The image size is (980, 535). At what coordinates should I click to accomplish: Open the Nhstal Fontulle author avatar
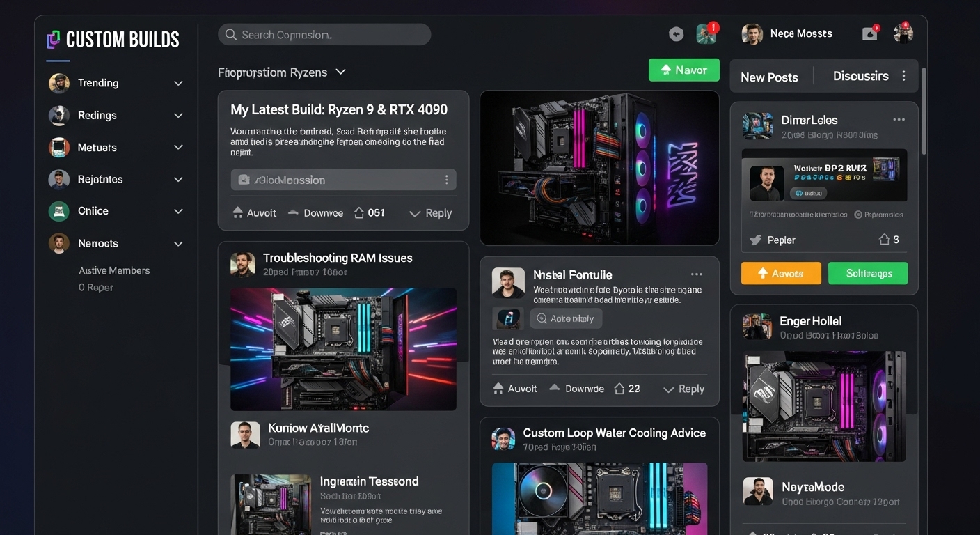pos(508,283)
